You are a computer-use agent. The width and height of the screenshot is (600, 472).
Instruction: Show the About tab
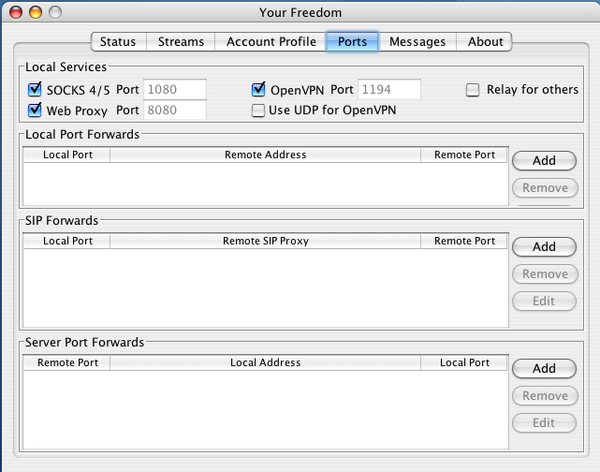[484, 41]
